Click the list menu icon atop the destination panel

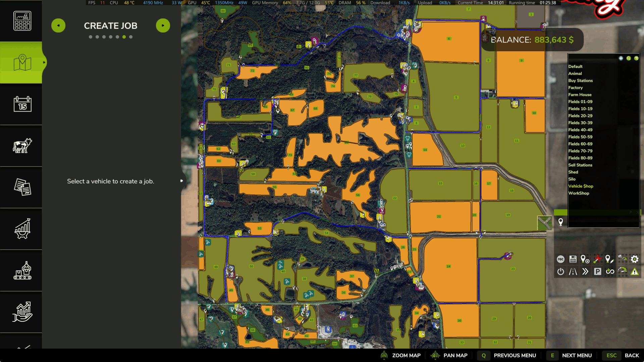point(636,58)
